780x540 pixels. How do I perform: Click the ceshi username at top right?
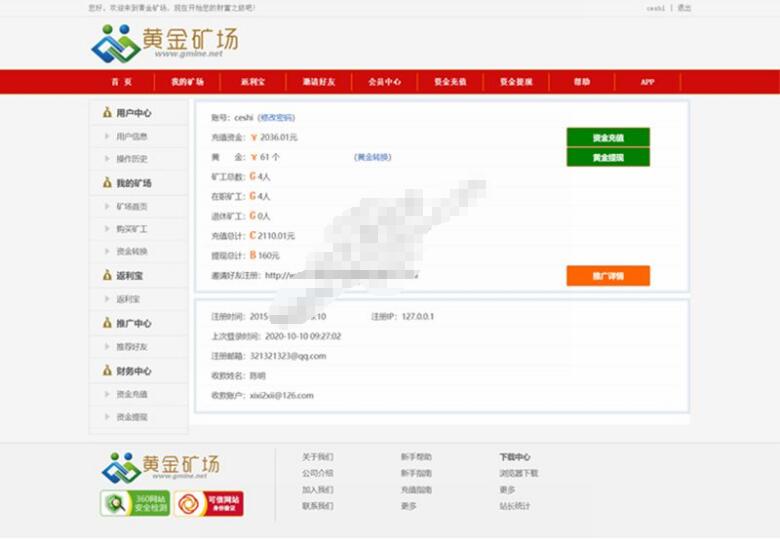(655, 8)
